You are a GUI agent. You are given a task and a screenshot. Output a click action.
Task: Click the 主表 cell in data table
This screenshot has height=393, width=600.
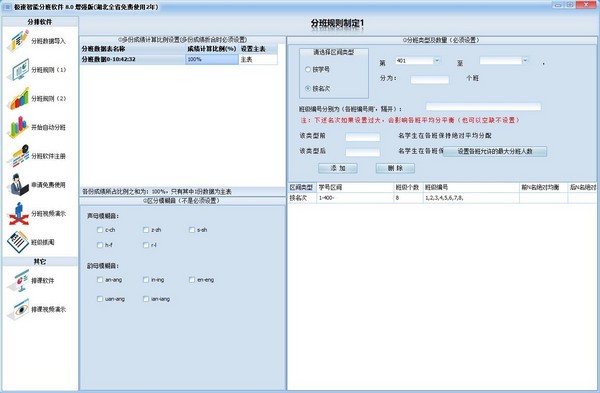click(258, 59)
